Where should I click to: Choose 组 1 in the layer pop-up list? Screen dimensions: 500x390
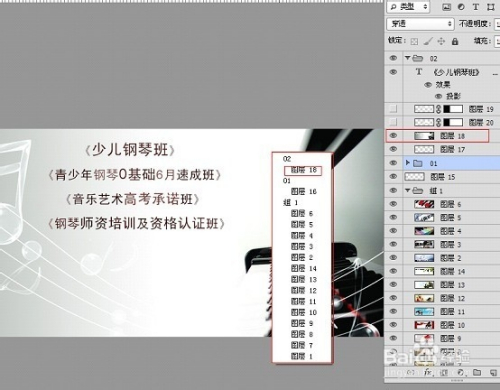[290, 202]
